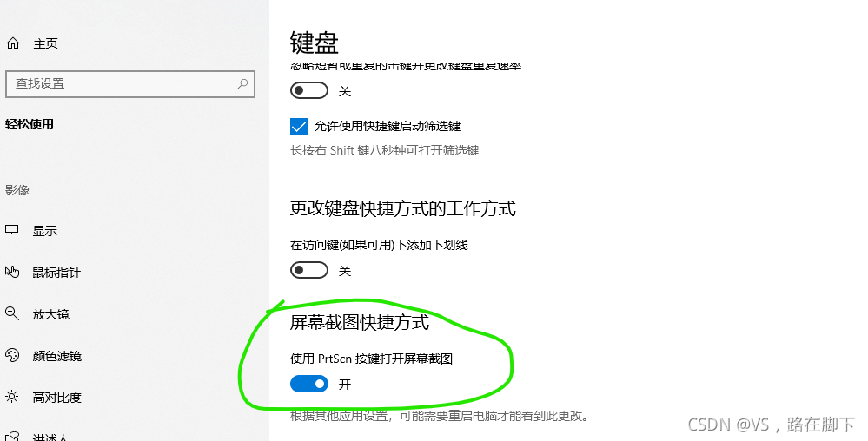The height and width of the screenshot is (441, 868).
Task: Click the 鼠标指针 hand cursor icon
Action: [12, 272]
